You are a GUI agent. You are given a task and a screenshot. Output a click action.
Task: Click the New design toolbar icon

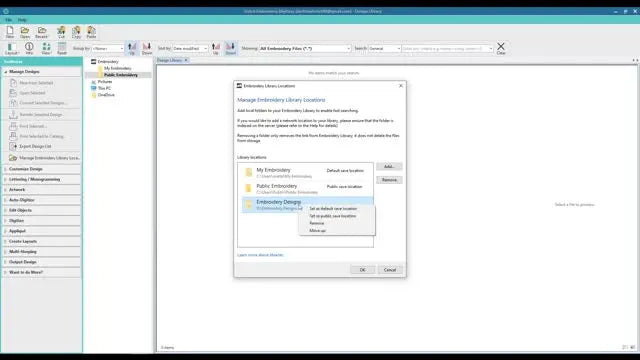pos(10,32)
